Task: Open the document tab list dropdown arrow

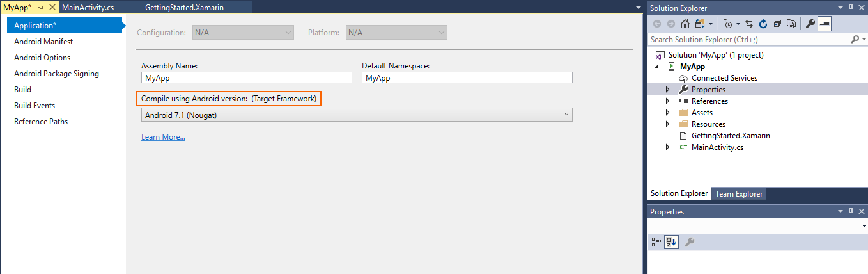Action: tap(638, 7)
